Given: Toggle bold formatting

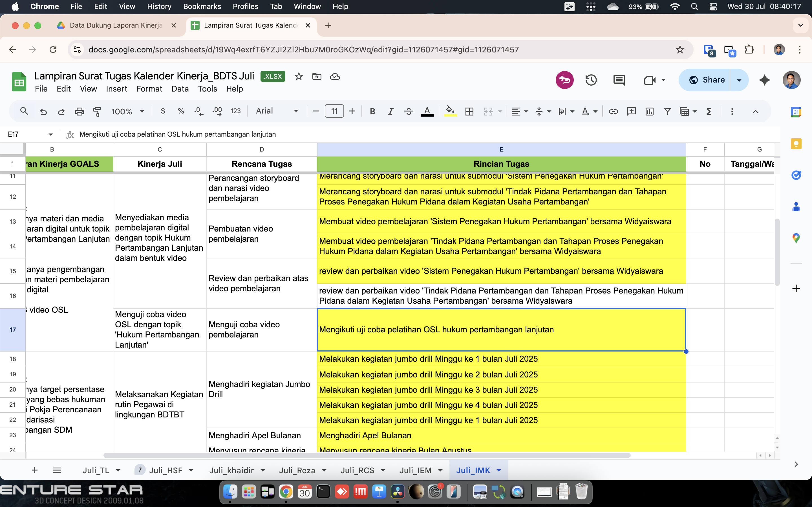Looking at the screenshot, I should coord(372,111).
